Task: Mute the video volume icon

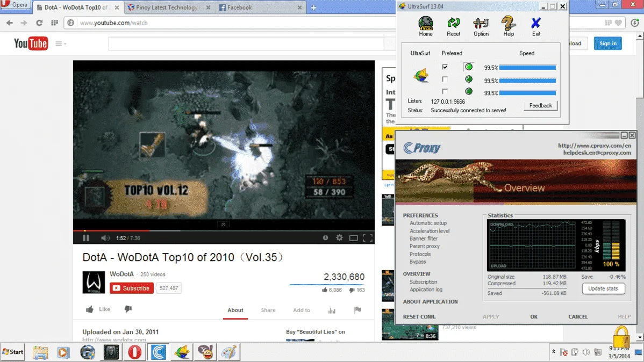Action: coord(105,237)
